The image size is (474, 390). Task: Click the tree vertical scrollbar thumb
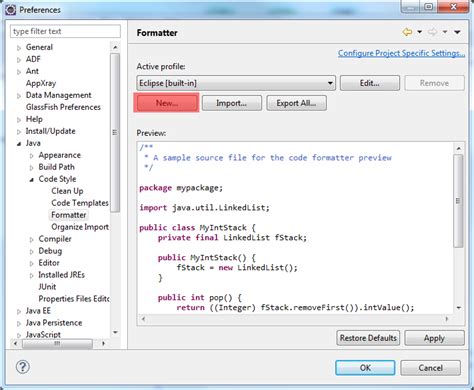(x=115, y=132)
